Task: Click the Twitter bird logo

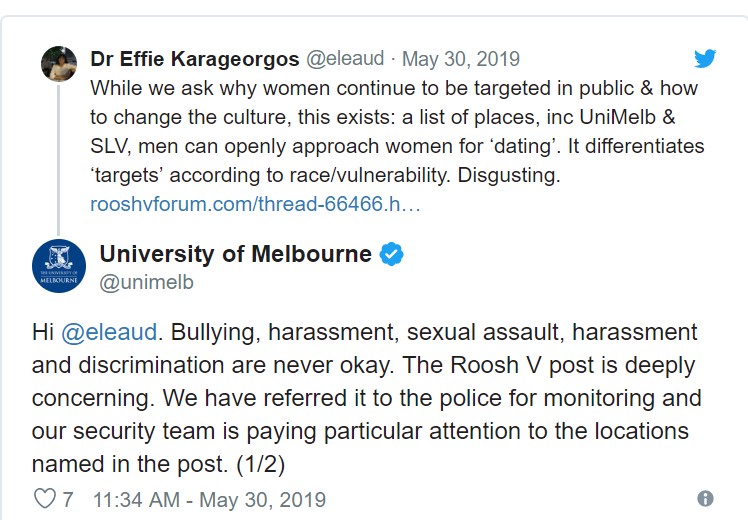Action: coord(705,58)
